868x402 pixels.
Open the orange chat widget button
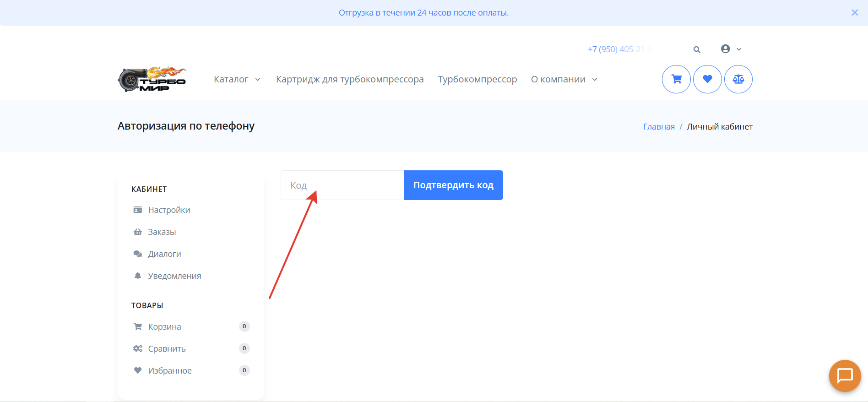pos(845,376)
